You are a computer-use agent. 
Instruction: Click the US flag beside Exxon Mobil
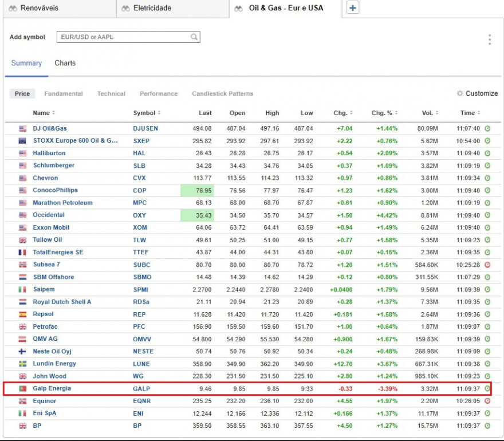[22, 227]
